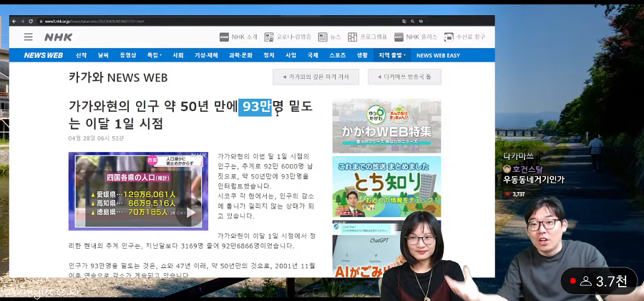This screenshot has width=644, height=301.
Task: Click the nhk.or.jp URL in address bar
Action: [94, 21]
